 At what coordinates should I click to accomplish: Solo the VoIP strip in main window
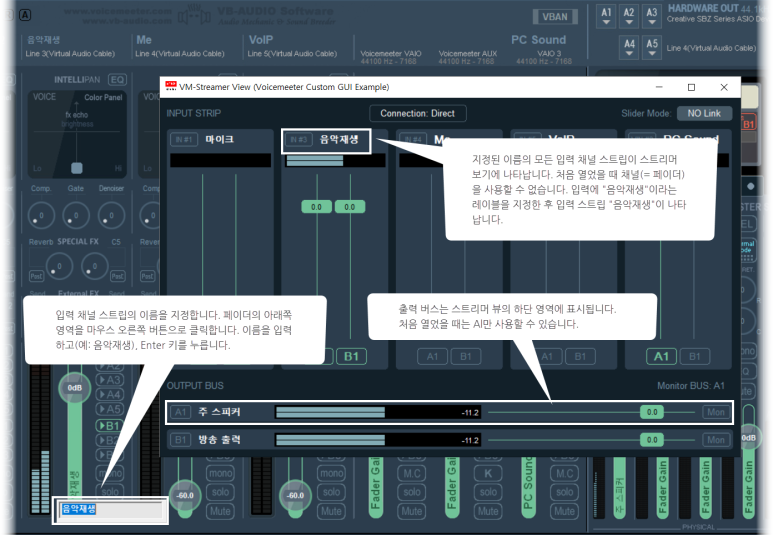331,492
